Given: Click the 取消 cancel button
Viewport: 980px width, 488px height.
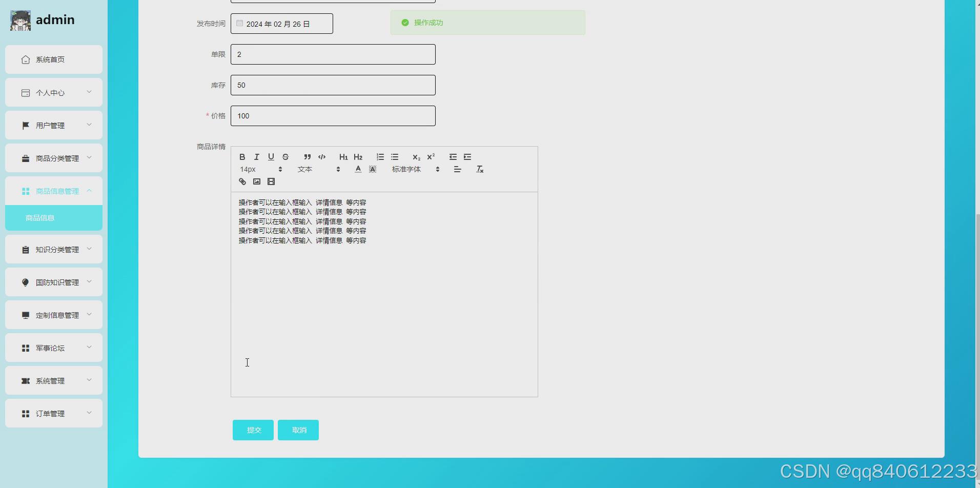Looking at the screenshot, I should (298, 430).
